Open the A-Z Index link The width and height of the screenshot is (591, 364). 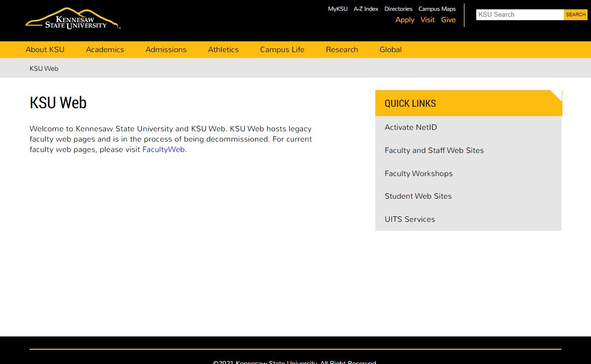tap(366, 9)
